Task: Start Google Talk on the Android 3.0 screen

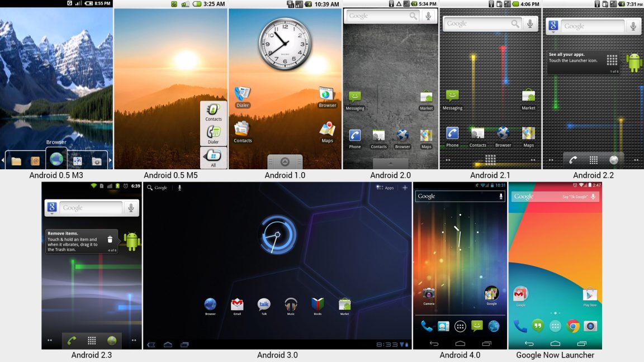Action: pos(263,304)
